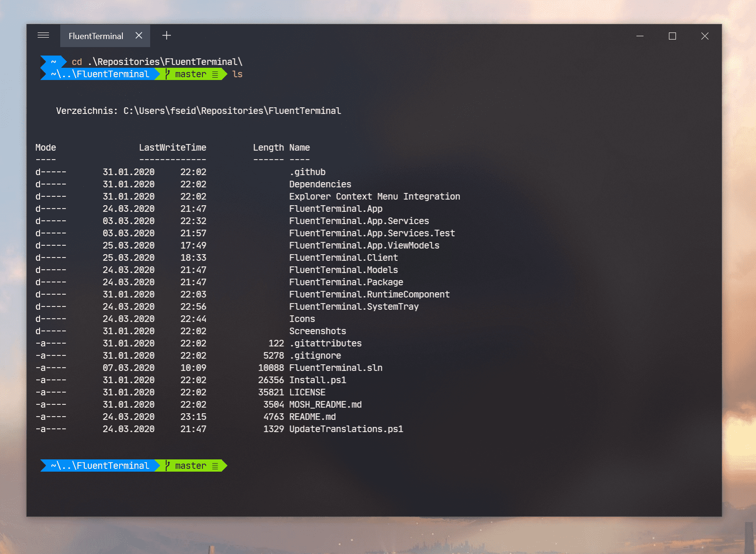Viewport: 756px width, 554px height.
Task: Open the hamburger menu
Action: click(x=43, y=35)
